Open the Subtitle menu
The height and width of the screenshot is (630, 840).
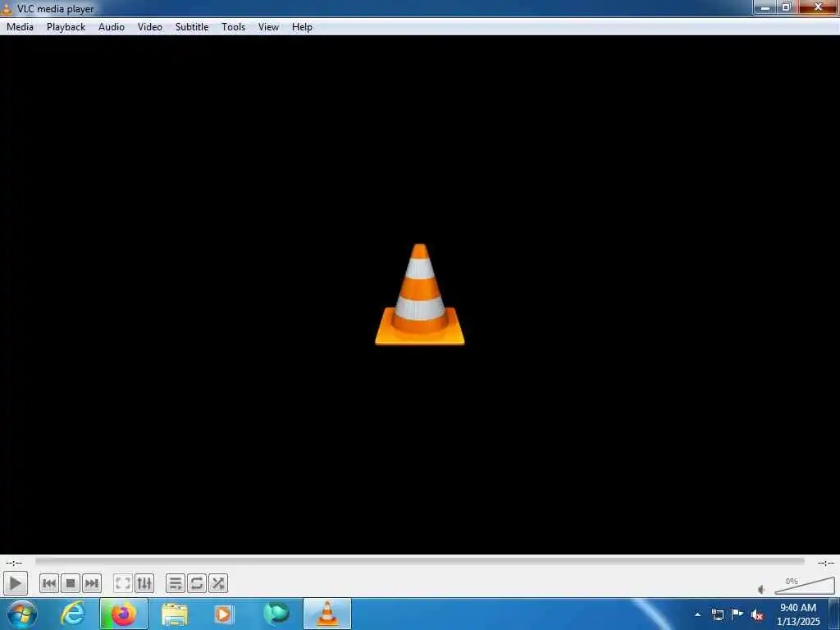tap(192, 27)
